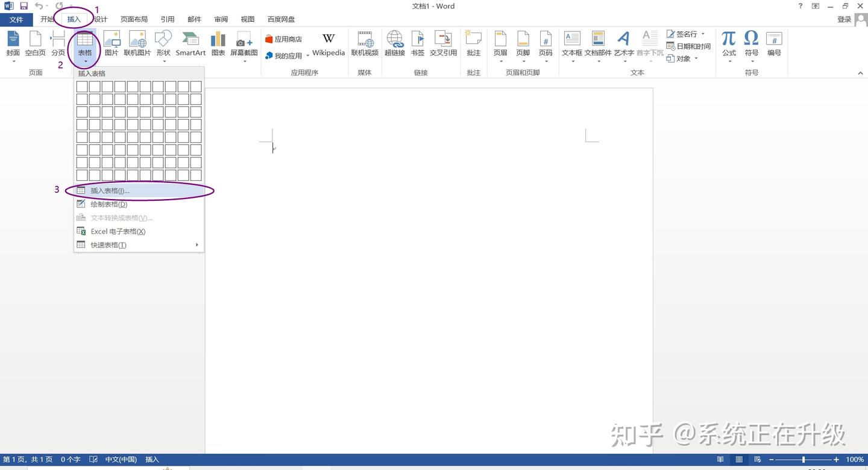Insert a Chart (图表)
This screenshot has width=868, height=470.
tap(218, 45)
